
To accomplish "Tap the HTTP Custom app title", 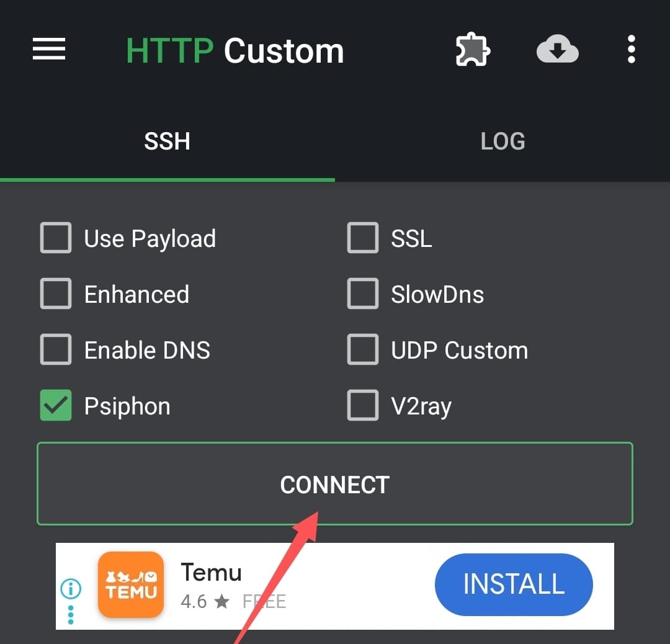I will [x=235, y=51].
